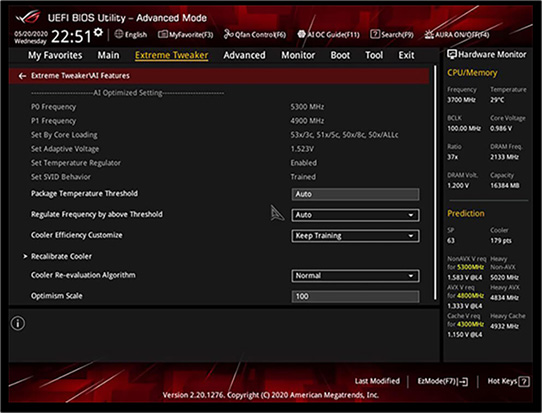Switch to EzMode(F7)
This screenshot has width=542, height=413.
pyautogui.click(x=442, y=381)
